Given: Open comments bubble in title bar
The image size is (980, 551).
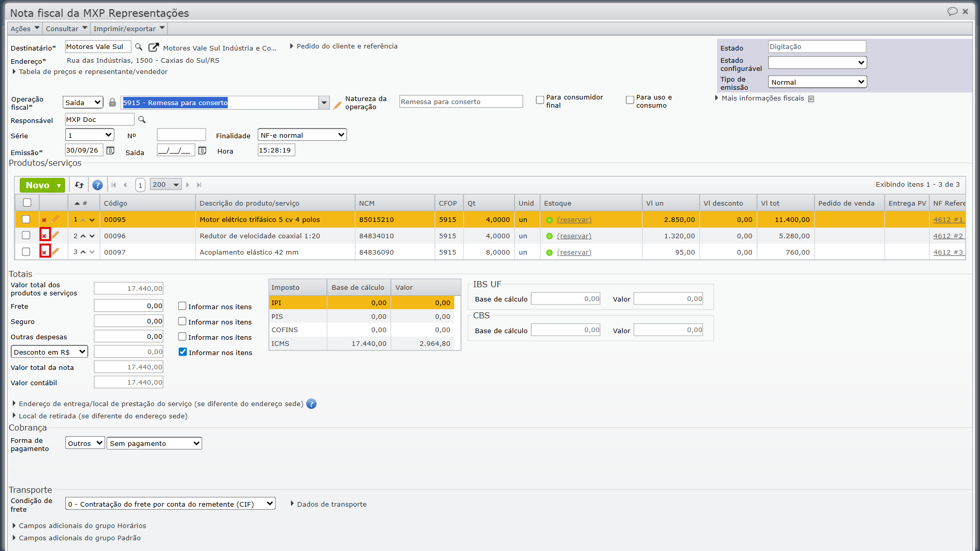Looking at the screenshot, I should (x=952, y=11).
